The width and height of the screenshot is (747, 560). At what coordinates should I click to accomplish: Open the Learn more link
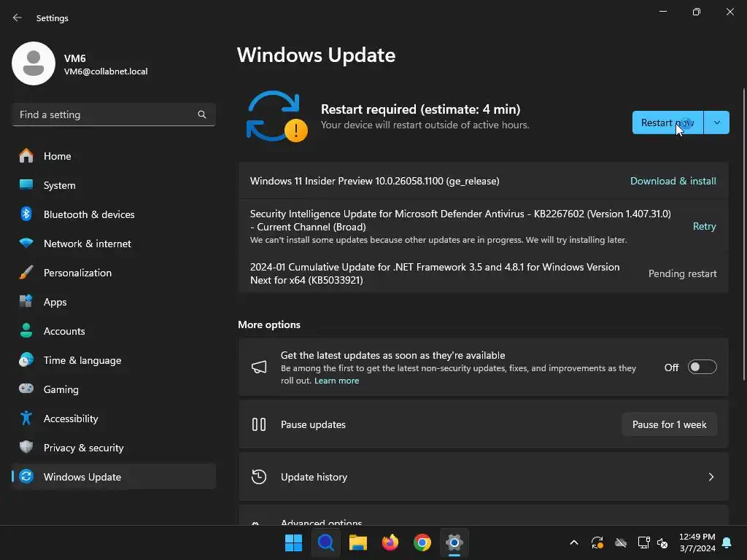point(336,381)
